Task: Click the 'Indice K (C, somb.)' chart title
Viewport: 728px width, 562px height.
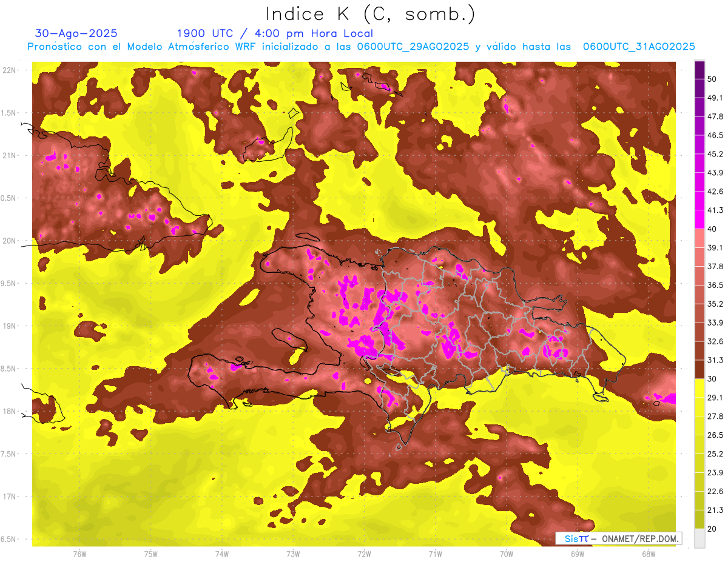Action: point(370,14)
